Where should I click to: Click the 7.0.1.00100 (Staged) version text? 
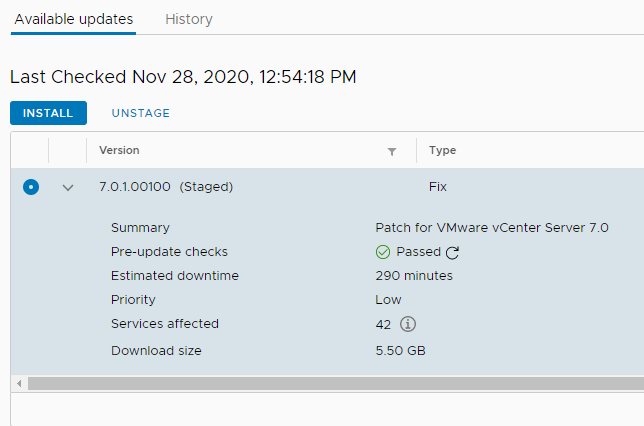click(x=166, y=187)
